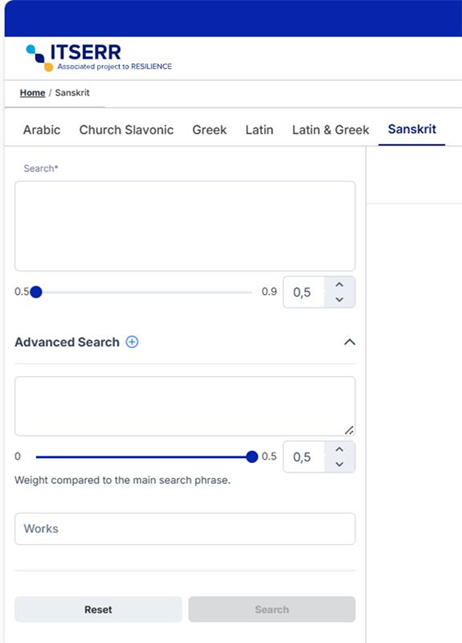Focus the main Search text area
Image resolution: width=462 pixels, height=643 pixels.
point(185,226)
